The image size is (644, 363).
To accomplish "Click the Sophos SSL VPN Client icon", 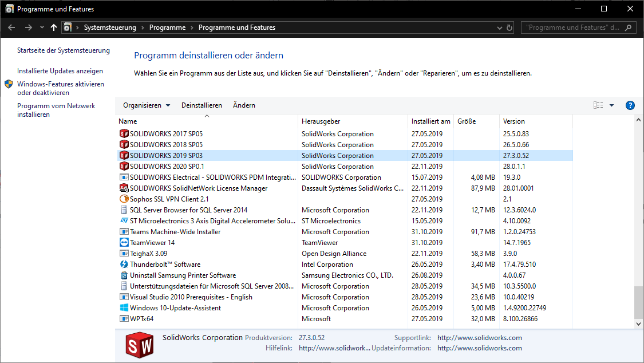I will (124, 199).
